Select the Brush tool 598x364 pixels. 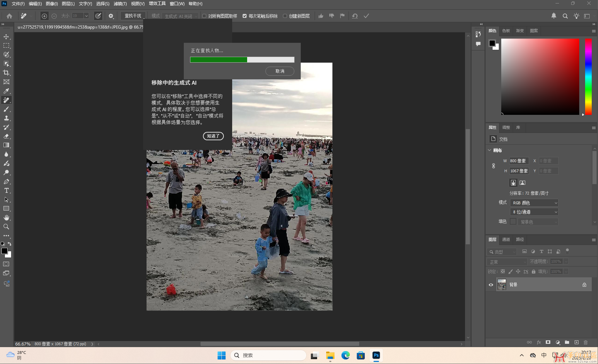(x=6, y=109)
